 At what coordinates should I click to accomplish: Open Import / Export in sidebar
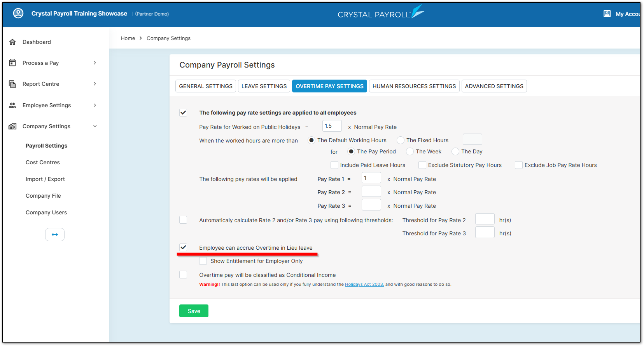pyautogui.click(x=45, y=179)
